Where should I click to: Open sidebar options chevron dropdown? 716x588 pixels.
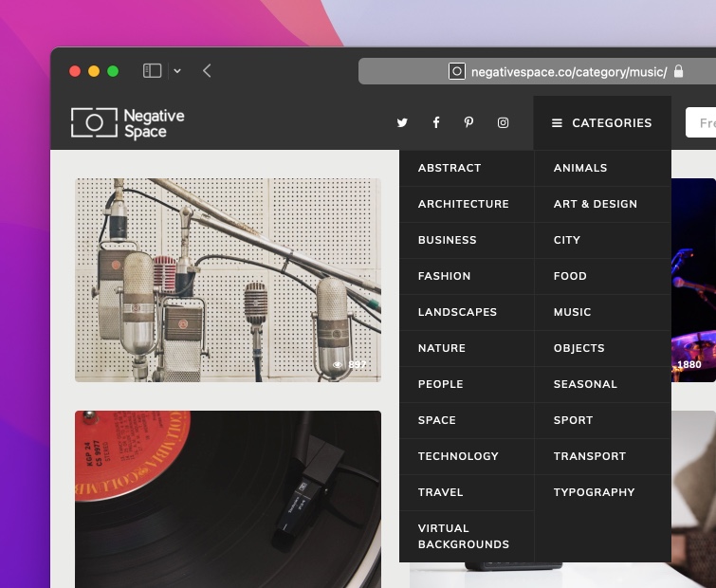(177, 71)
